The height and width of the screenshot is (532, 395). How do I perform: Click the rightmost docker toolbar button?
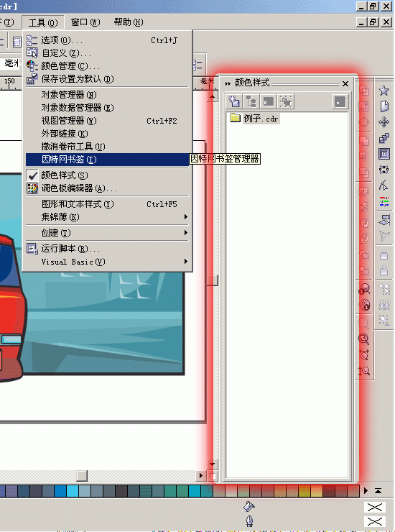click(x=340, y=101)
